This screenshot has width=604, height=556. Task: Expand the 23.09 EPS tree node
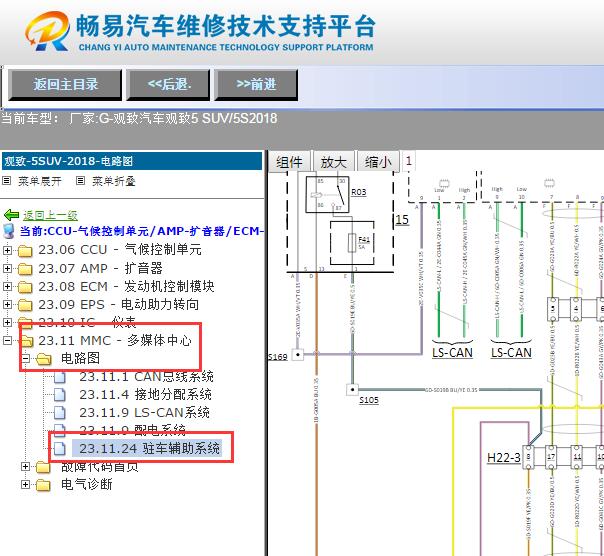pos(7,304)
